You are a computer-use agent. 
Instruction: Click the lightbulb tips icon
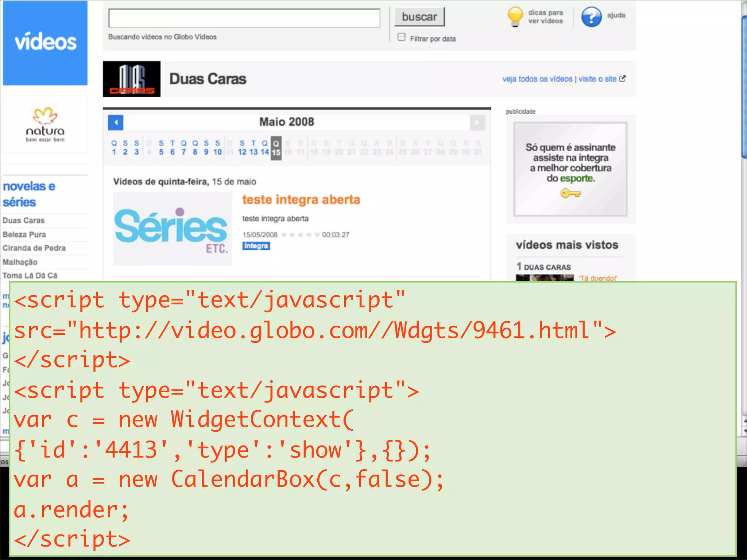click(x=515, y=17)
